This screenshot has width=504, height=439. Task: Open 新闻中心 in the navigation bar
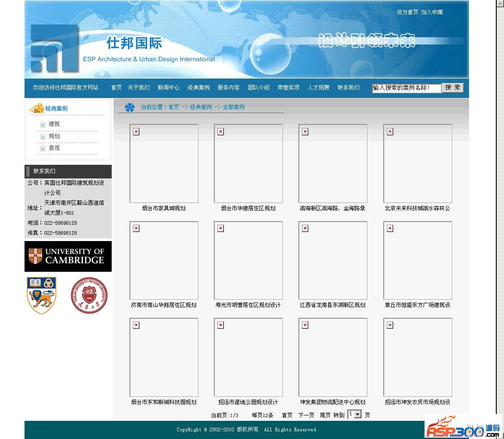(x=168, y=88)
